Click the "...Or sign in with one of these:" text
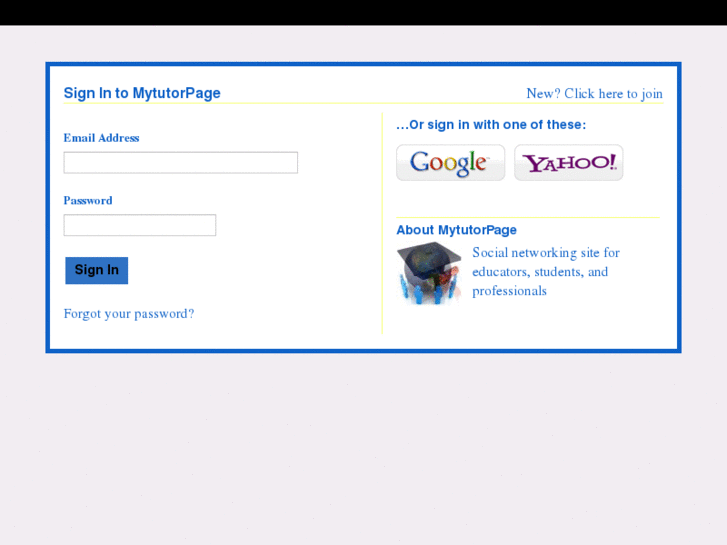 click(x=491, y=125)
